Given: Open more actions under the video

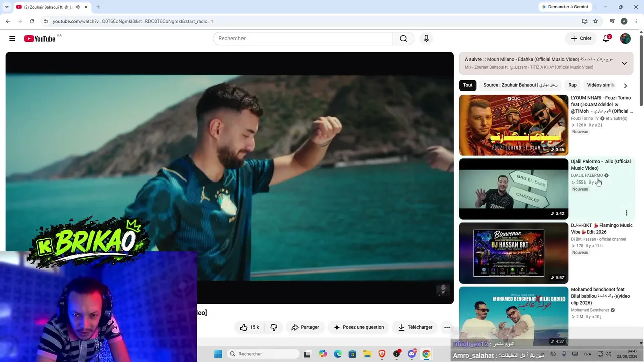Looking at the screenshot, I should [x=447, y=327].
